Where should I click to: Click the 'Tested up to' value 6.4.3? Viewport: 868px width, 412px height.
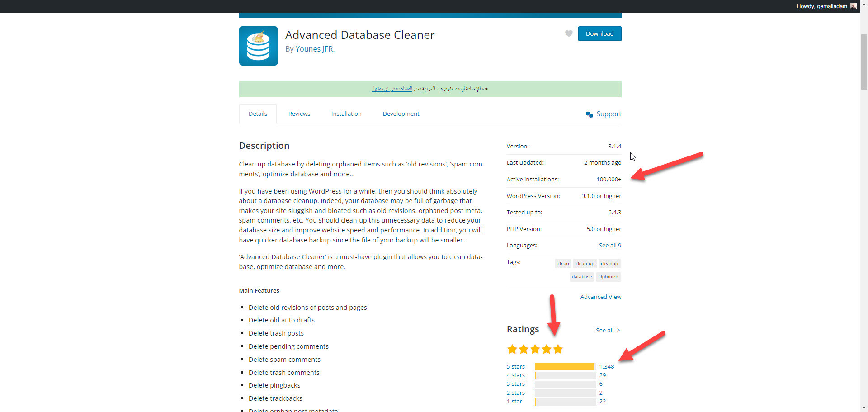615,213
